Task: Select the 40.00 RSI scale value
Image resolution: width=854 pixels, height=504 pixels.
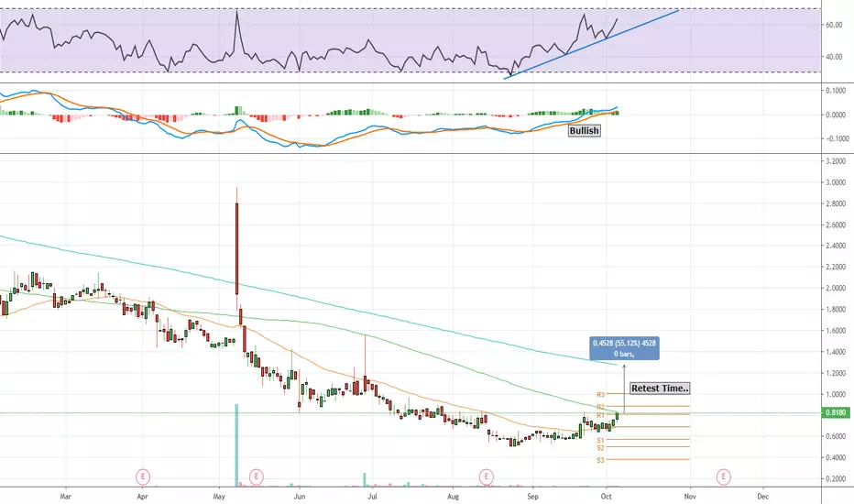Action: pos(834,57)
